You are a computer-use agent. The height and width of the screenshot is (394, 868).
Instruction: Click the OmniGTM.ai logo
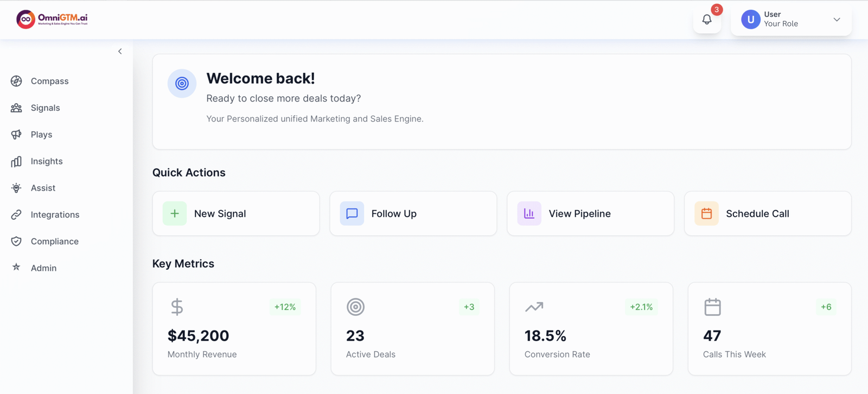pos(52,19)
